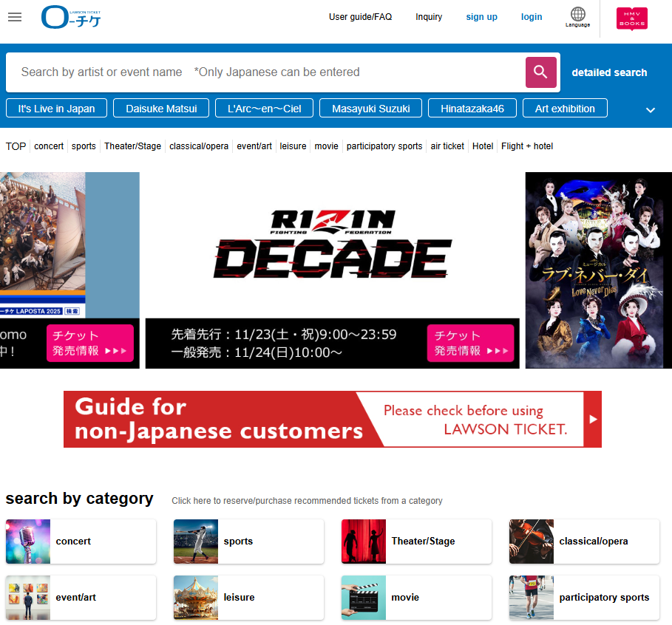Click RIZIN banner ticket sales info button
The height and width of the screenshot is (625, 672).
pyautogui.click(x=471, y=343)
